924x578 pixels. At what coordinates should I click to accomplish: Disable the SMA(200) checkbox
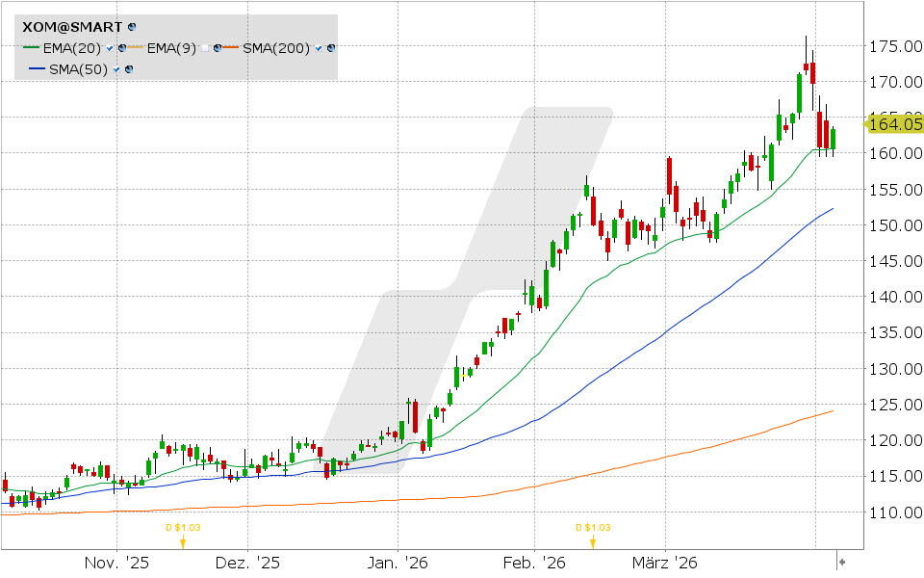[320, 48]
